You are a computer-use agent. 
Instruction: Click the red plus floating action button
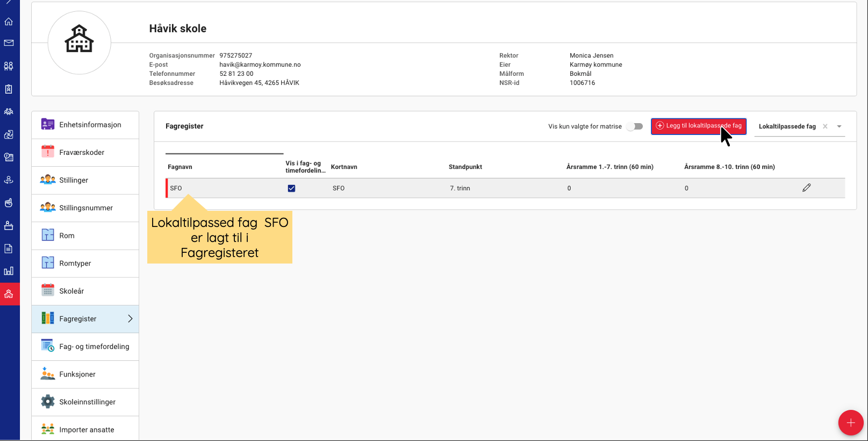click(851, 423)
